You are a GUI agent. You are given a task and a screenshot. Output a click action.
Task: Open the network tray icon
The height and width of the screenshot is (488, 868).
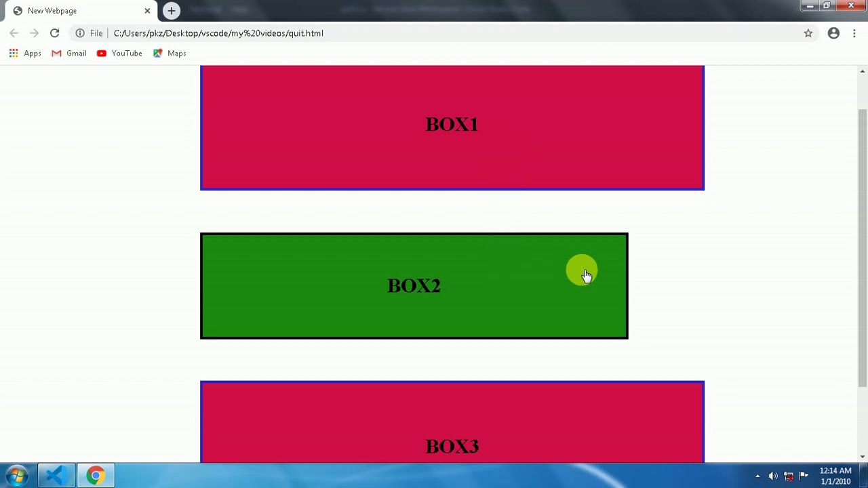pos(789,476)
